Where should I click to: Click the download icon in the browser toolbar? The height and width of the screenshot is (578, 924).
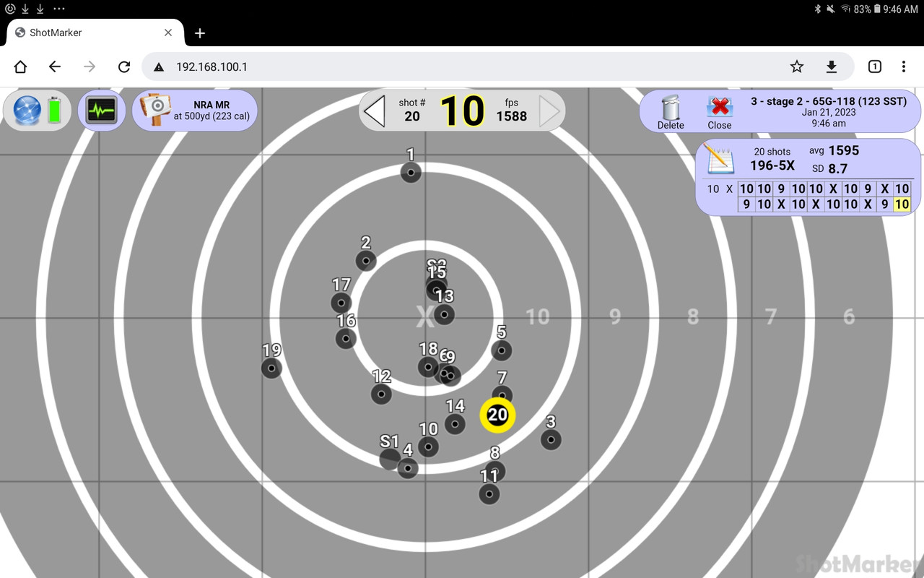click(x=831, y=66)
